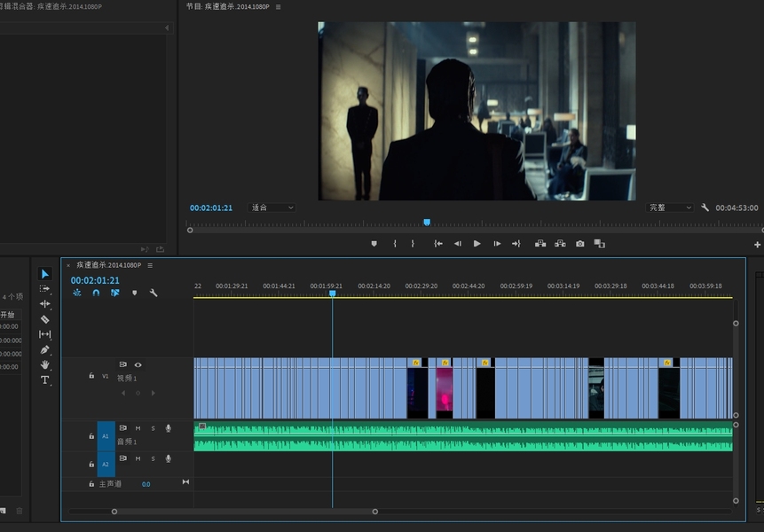Image resolution: width=764 pixels, height=532 pixels.
Task: Toggle A1 track lock
Action: tap(91, 436)
